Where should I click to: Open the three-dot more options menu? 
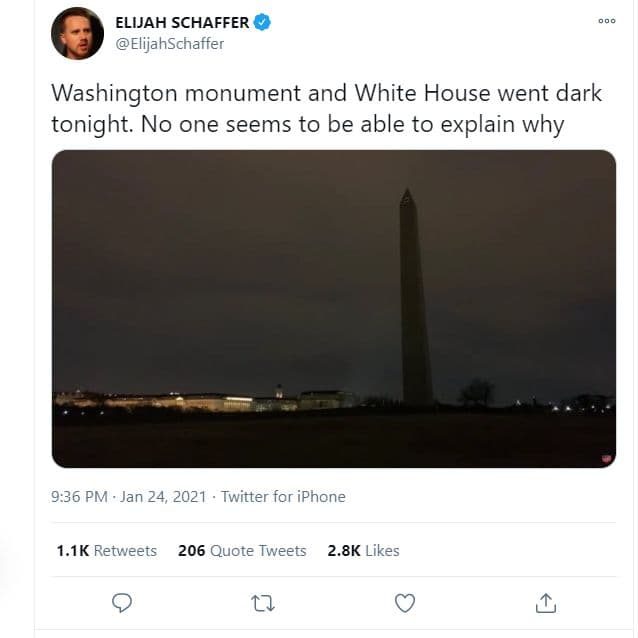click(x=606, y=21)
